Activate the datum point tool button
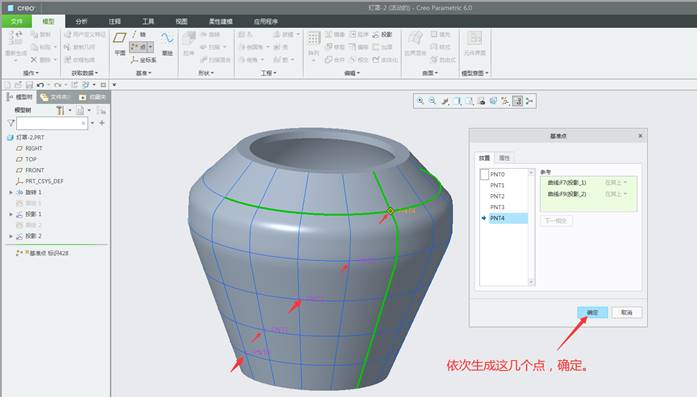697x397 pixels. (x=138, y=46)
